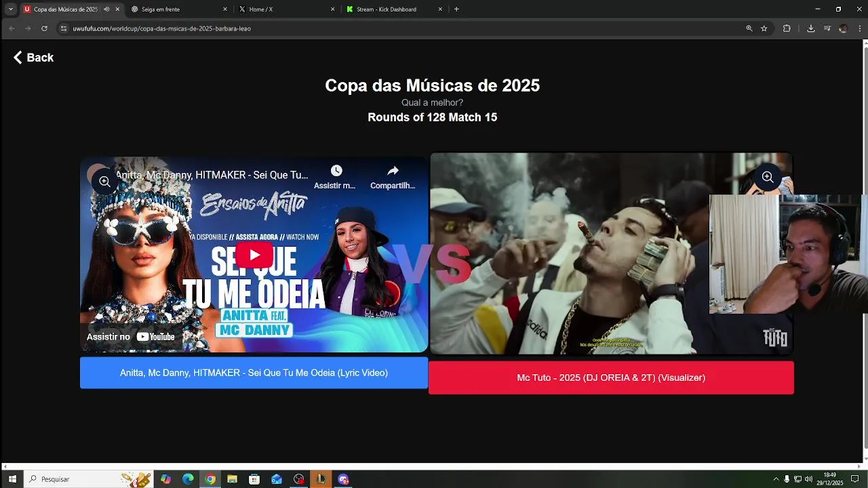View site information icon in address bar
The width and height of the screenshot is (868, 488).
pos(64,28)
